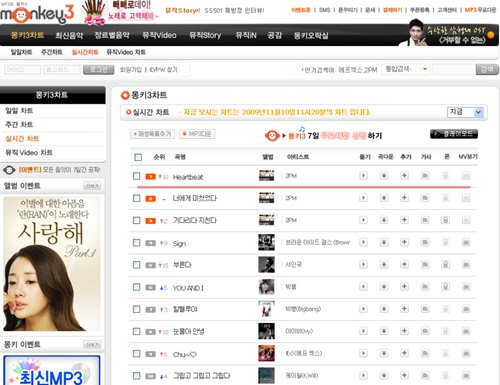500x385 pixels.
Task: Play the Heartbeat song
Action: point(363,176)
